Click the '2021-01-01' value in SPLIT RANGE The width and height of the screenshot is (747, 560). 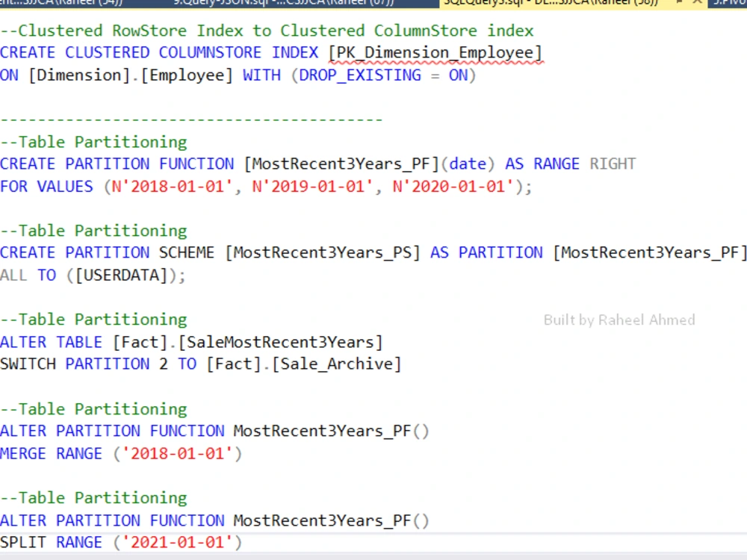(177, 543)
